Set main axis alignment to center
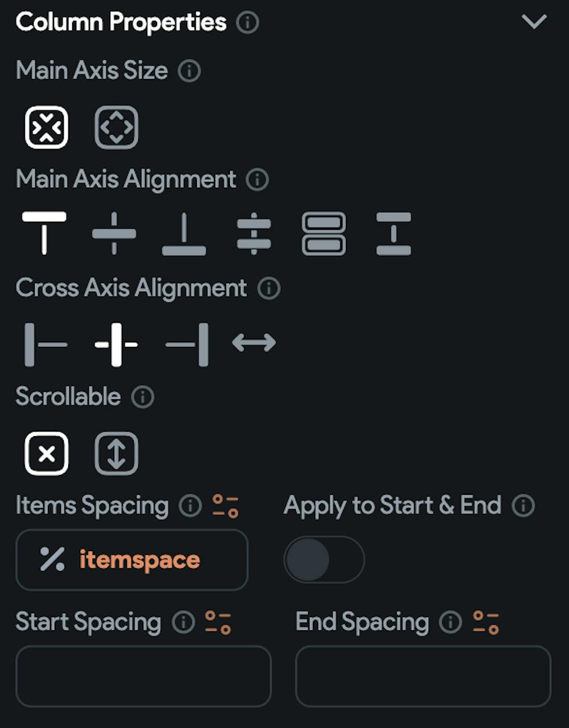569x728 pixels. point(114,233)
